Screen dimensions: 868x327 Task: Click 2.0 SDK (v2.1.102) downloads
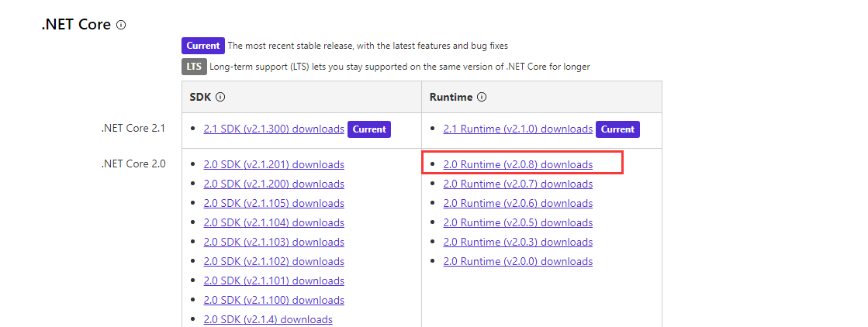tap(274, 261)
